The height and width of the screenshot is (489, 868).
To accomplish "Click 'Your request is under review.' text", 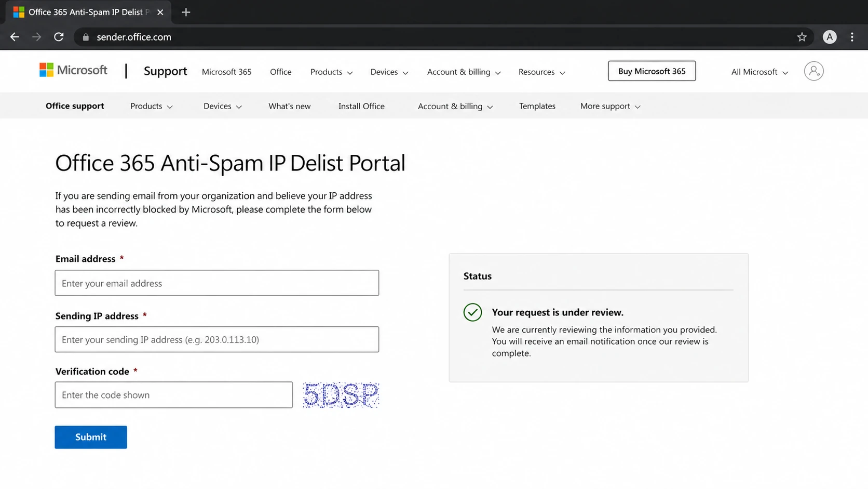I will pos(558,312).
